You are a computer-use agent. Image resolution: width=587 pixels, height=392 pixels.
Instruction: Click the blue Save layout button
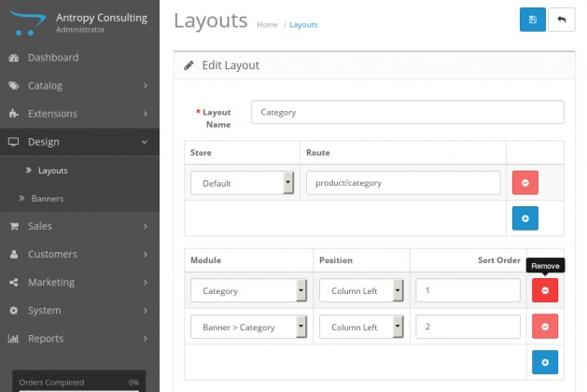532,20
